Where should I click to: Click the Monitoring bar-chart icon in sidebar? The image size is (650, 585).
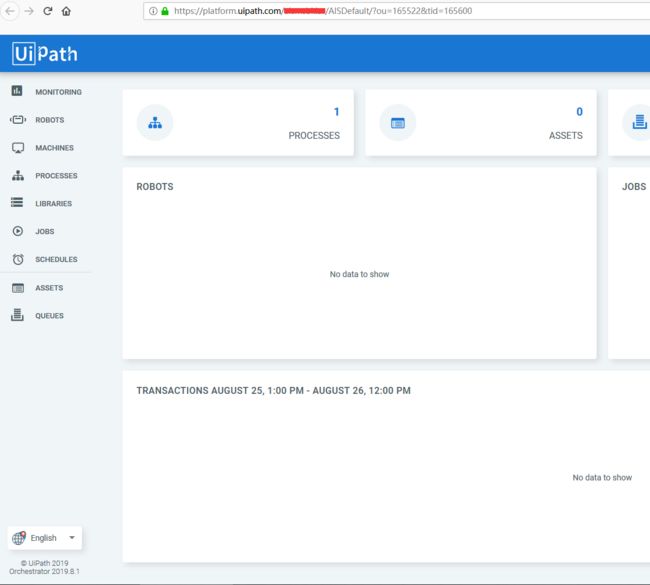pos(17,91)
